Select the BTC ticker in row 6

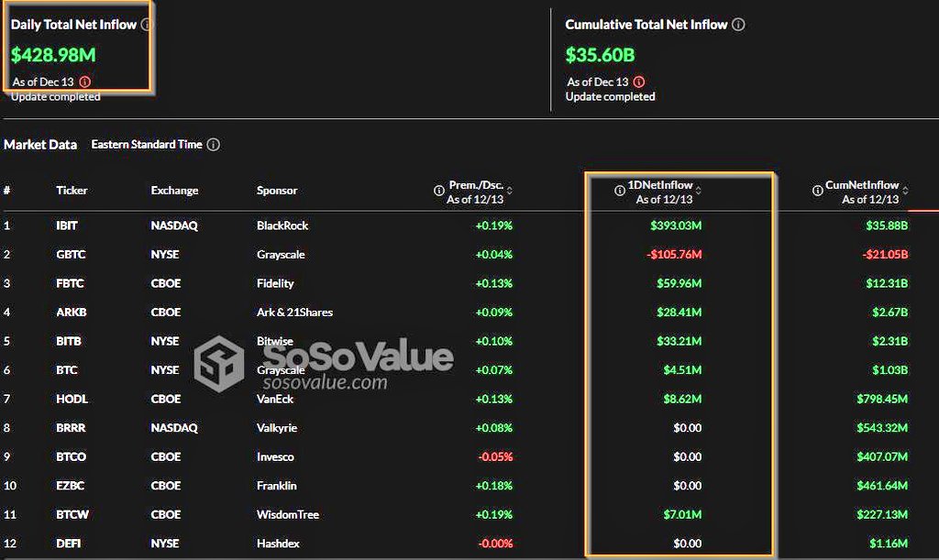click(66, 369)
